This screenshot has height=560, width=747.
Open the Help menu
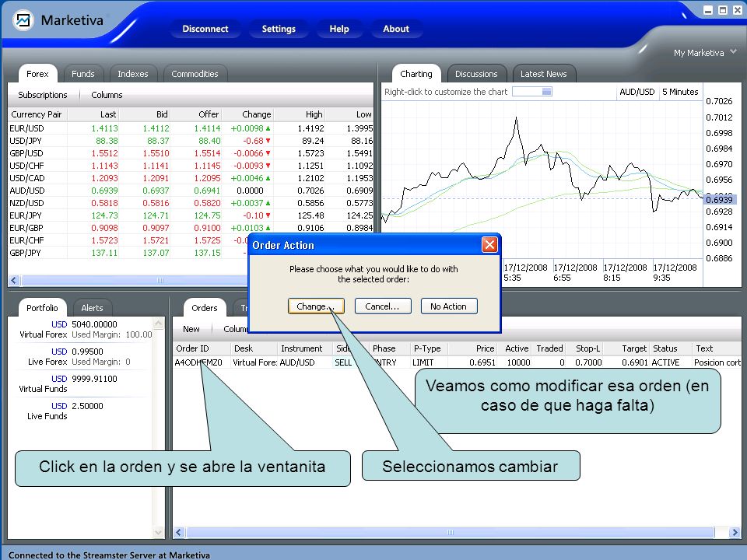point(339,29)
